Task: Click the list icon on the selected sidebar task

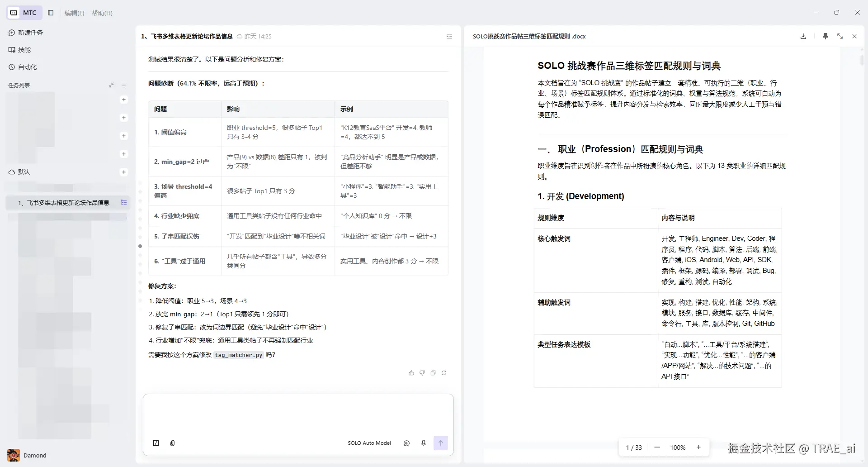Action: 124,203
